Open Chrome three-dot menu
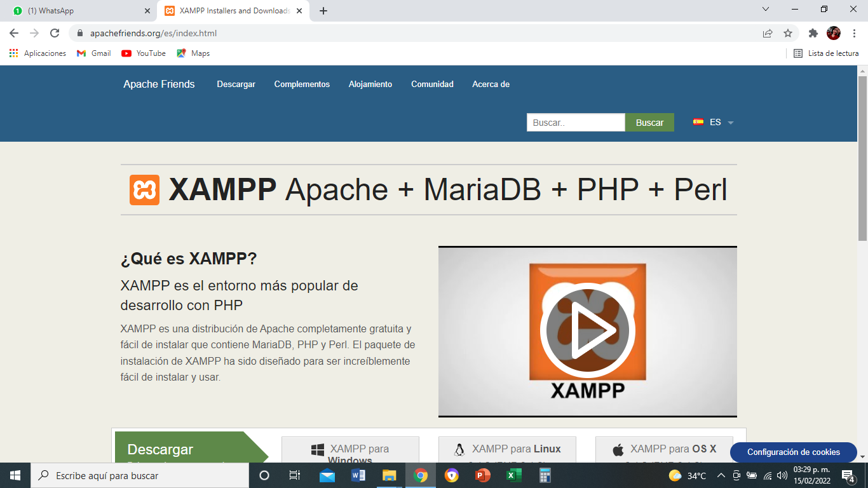The height and width of the screenshot is (488, 868). (x=853, y=33)
